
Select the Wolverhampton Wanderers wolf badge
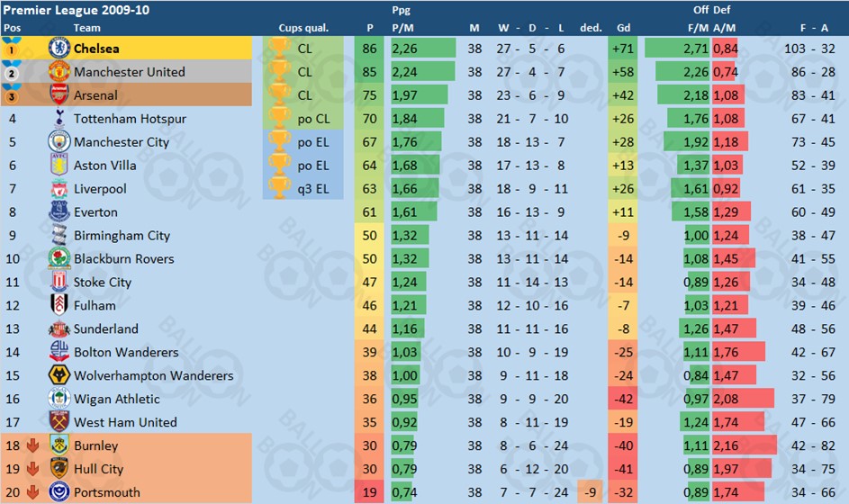59,375
